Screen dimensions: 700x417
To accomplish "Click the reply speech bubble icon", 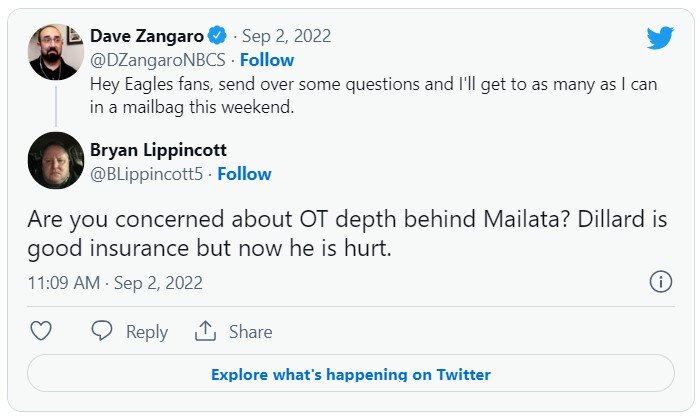I will pyautogui.click(x=102, y=331).
